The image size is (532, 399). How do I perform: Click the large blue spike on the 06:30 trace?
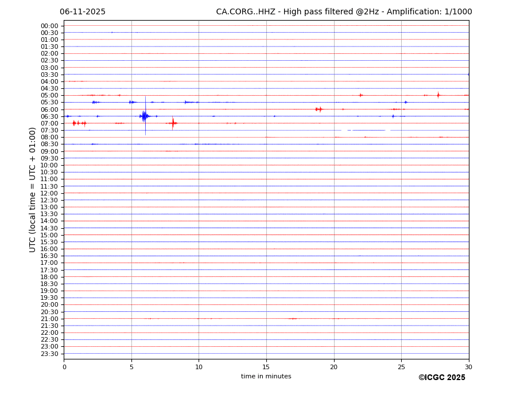[x=145, y=116]
